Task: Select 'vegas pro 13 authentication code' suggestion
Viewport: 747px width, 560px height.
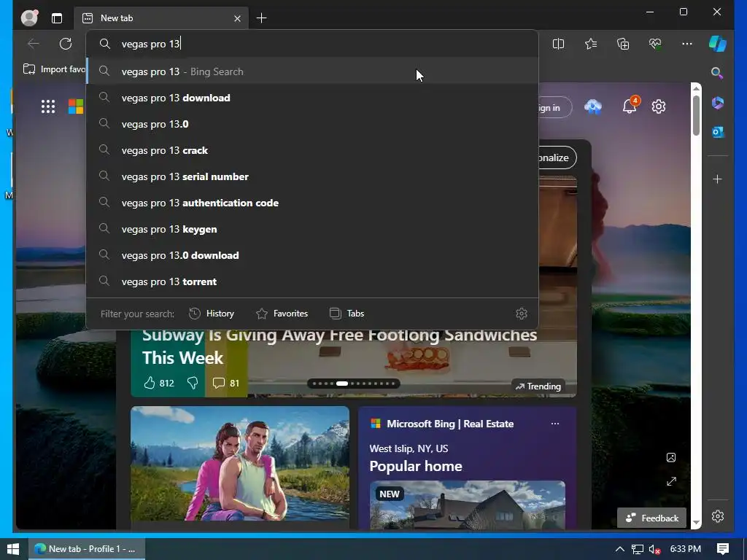Action: point(312,203)
